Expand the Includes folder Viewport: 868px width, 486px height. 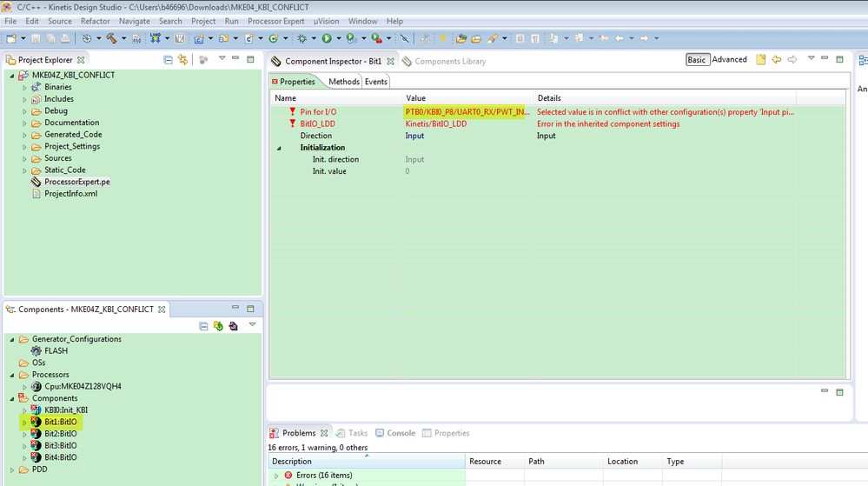(24, 100)
